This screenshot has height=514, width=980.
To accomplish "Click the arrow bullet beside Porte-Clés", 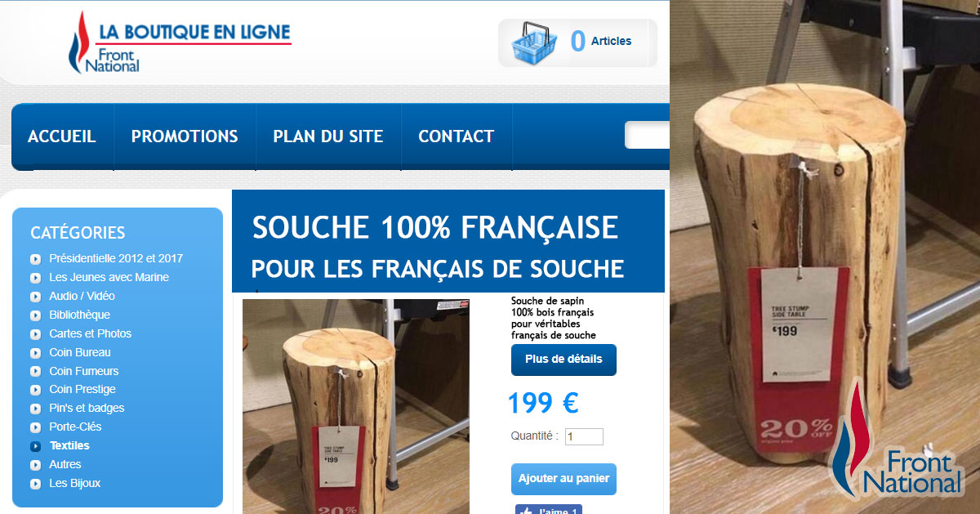I will (x=35, y=427).
